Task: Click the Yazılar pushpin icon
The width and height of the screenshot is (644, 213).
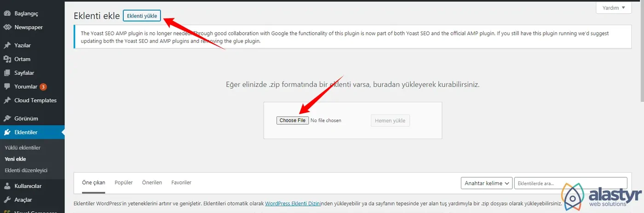Action: coord(7,46)
